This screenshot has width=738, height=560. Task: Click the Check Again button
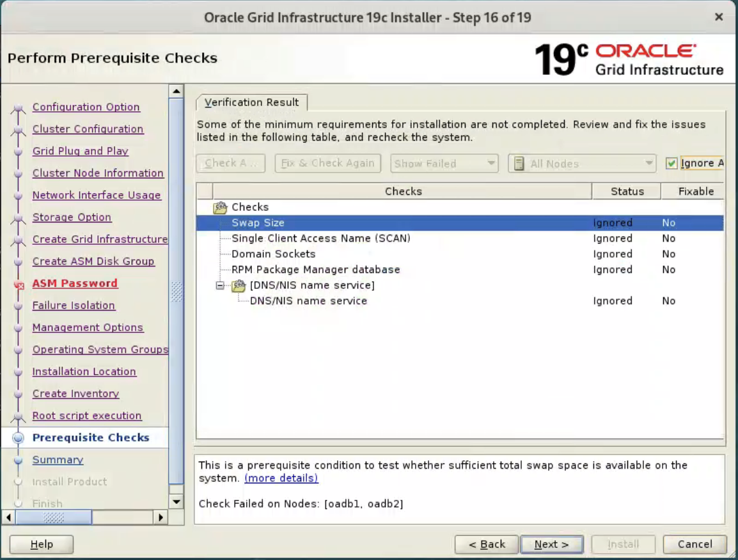231,163
